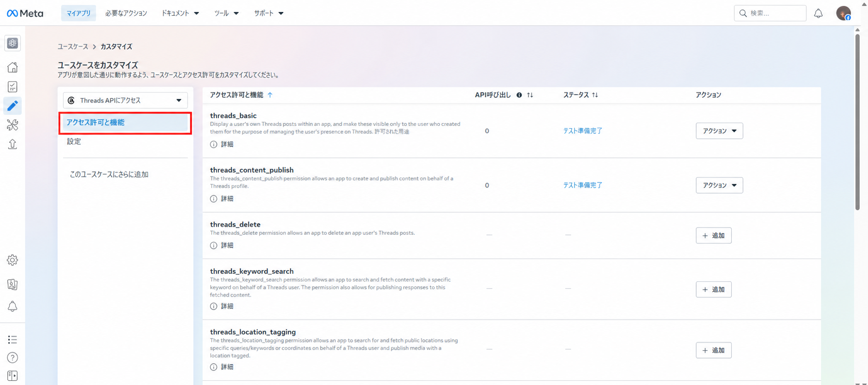
Task: Click the info icon beside API呼び出し
Action: coord(519,95)
